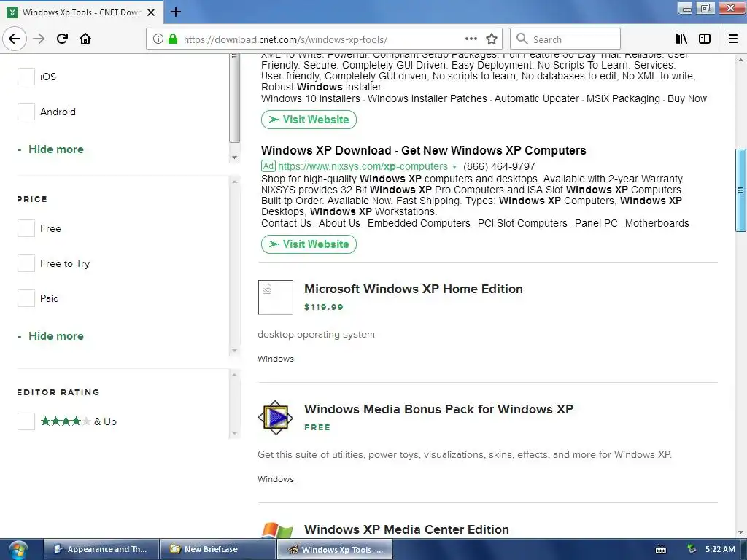
Task: Click the taskbar clock 5:22 AM
Action: pyautogui.click(x=720, y=549)
